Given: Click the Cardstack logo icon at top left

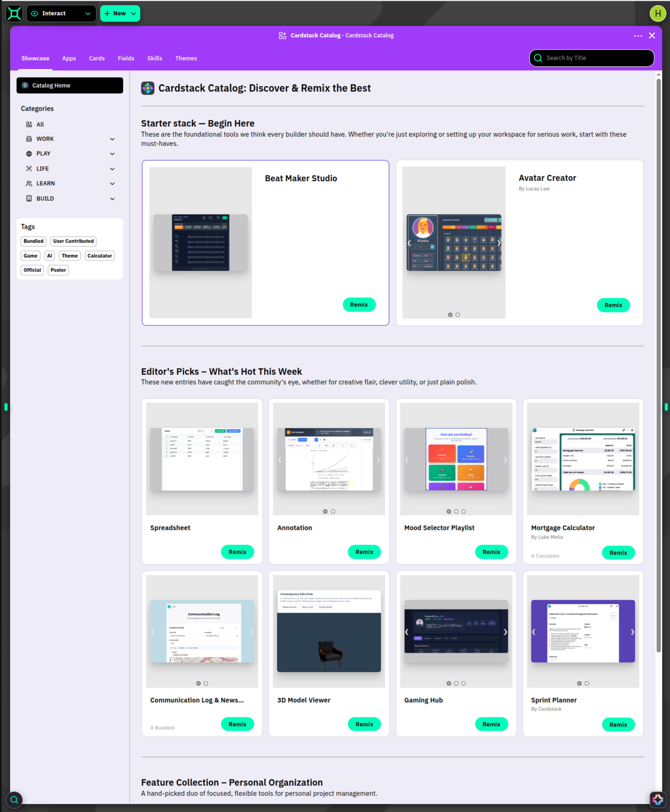Looking at the screenshot, I should 14,13.
